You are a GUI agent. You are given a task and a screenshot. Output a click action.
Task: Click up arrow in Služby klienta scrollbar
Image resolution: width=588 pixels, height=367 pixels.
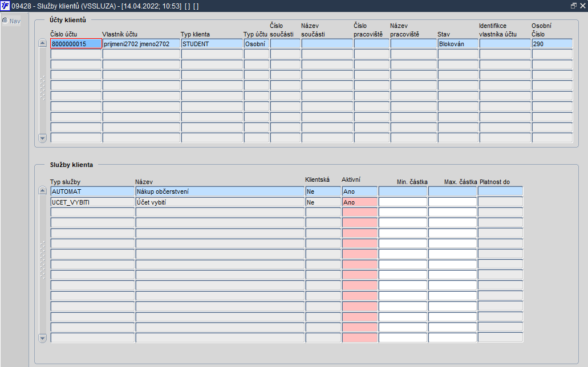tap(42, 191)
